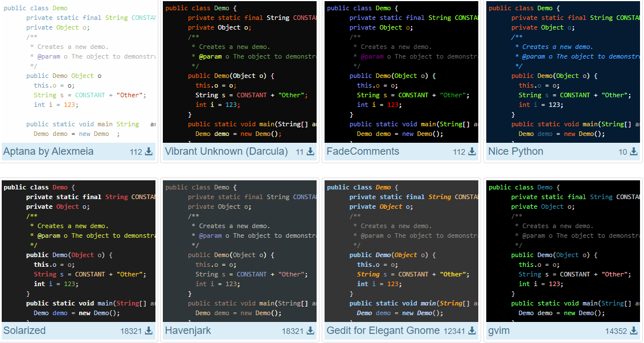This screenshot has height=343, width=644.
Task: Open the Vibrant Unknown (Darcula) theme link
Action: click(226, 151)
